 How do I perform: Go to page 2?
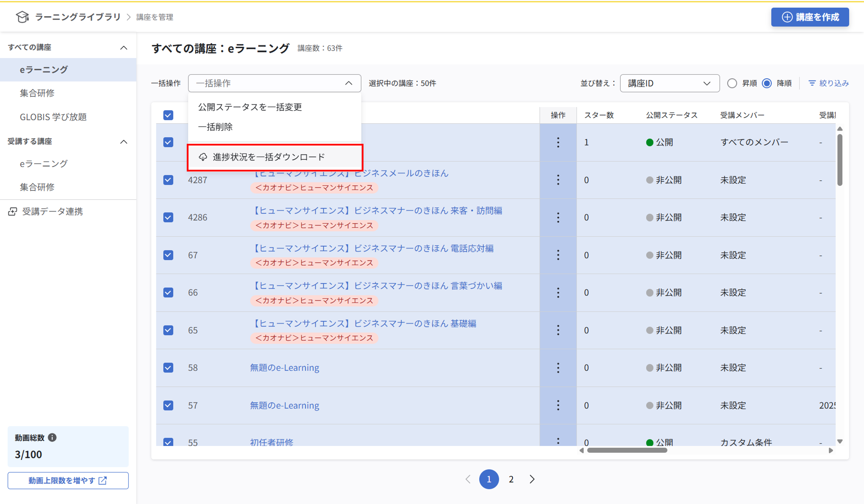(x=511, y=479)
